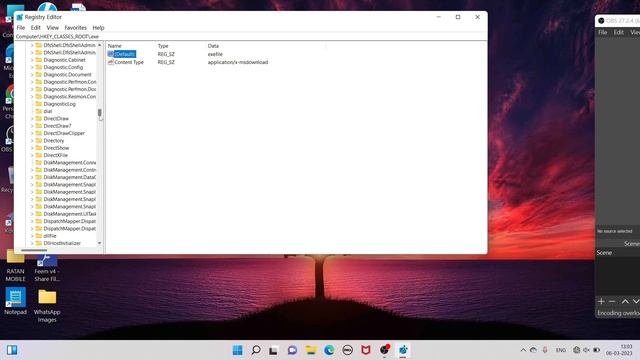Open Registry Editor Edit menu
This screenshot has width=640, height=360.
(36, 28)
